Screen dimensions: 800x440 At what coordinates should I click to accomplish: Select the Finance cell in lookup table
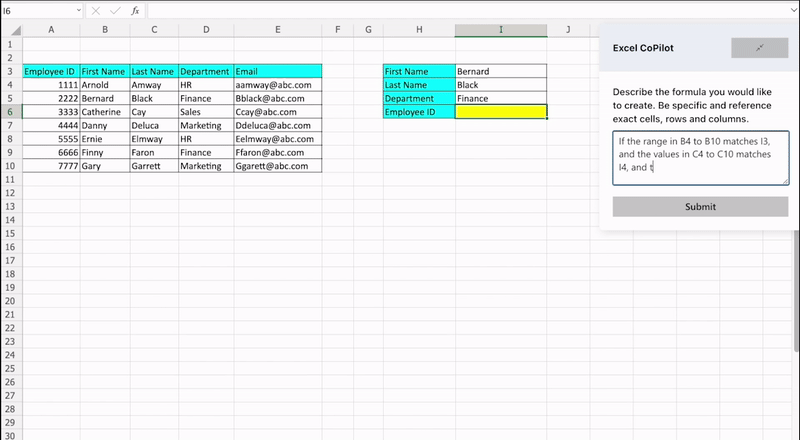[500, 99]
